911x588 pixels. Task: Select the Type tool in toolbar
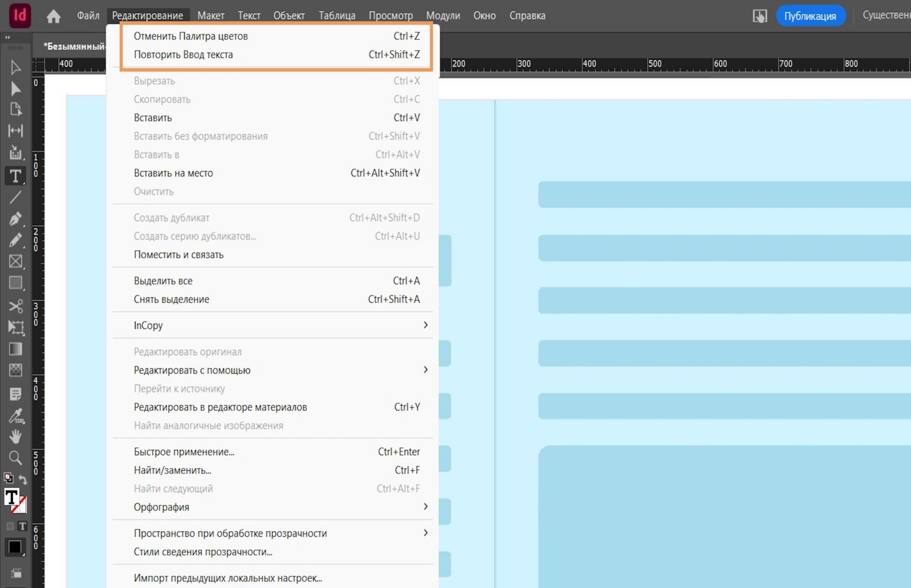pos(15,176)
